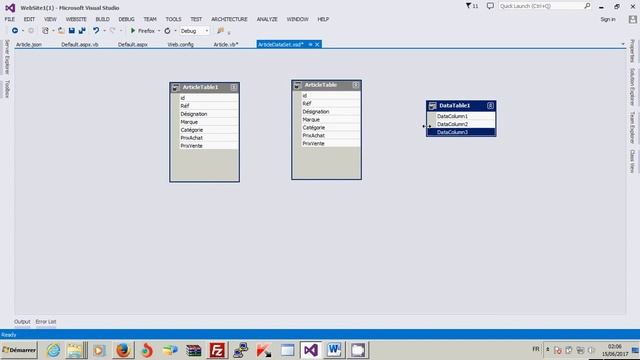Open the Firefox browser selection dropdown arrow
The width and height of the screenshot is (640, 360).
pos(159,31)
